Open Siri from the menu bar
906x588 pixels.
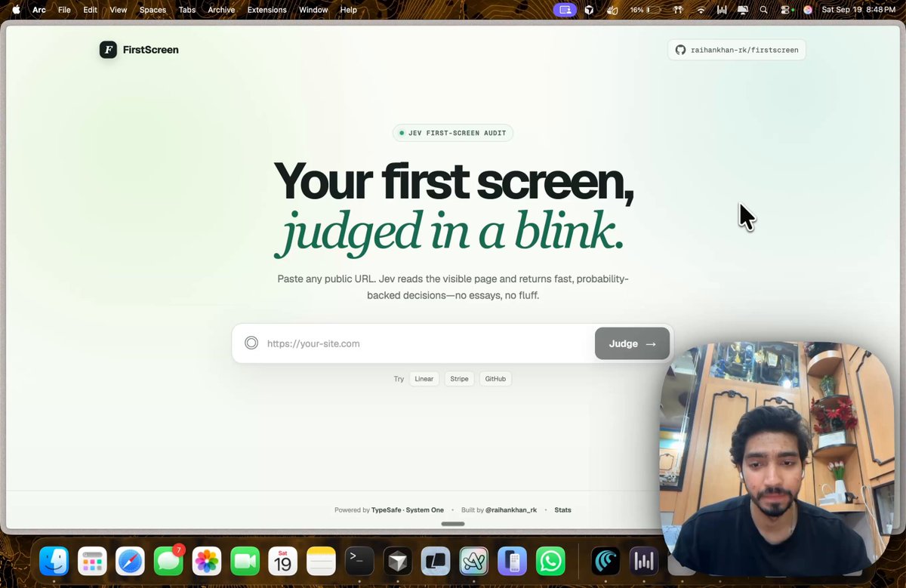(807, 10)
